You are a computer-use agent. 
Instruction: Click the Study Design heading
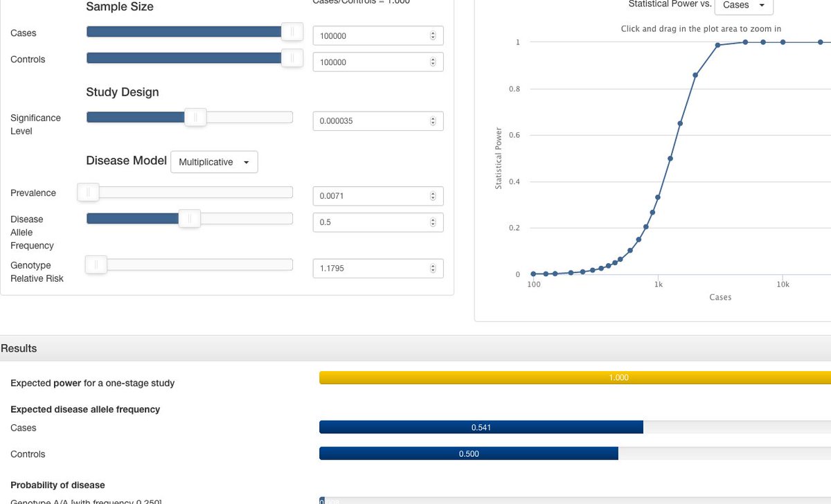(x=123, y=92)
